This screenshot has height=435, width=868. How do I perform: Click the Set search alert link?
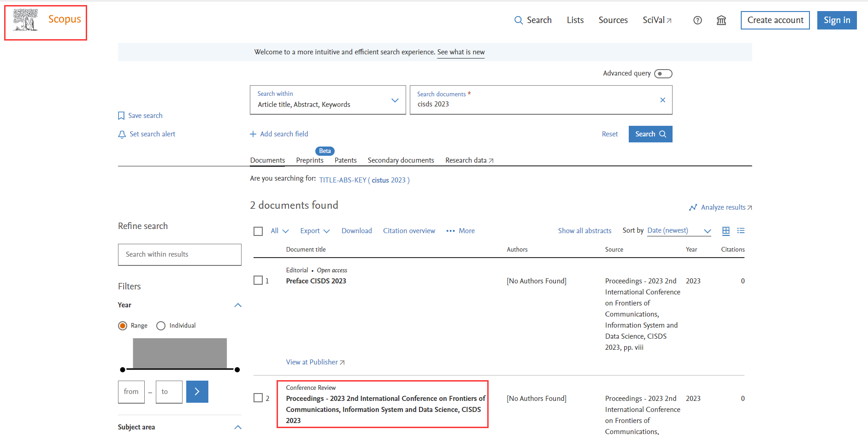point(153,134)
